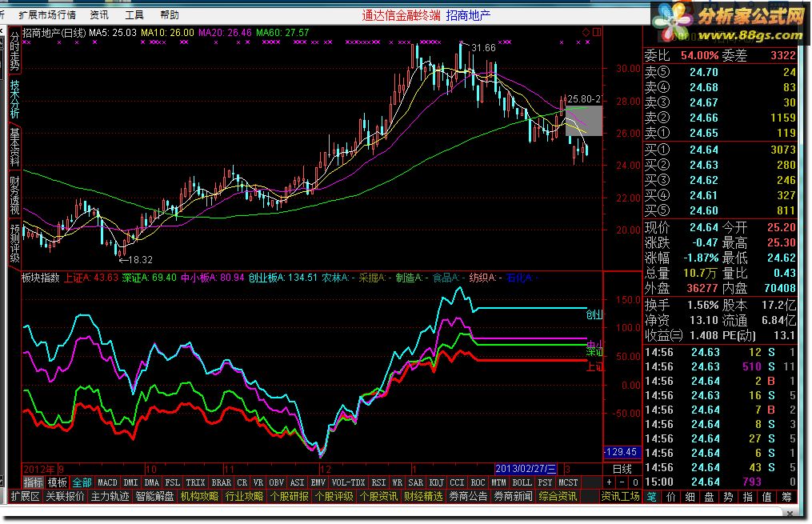Apply the BOLL indicator
Image resolution: width=812 pixels, height=524 pixels.
(x=522, y=482)
